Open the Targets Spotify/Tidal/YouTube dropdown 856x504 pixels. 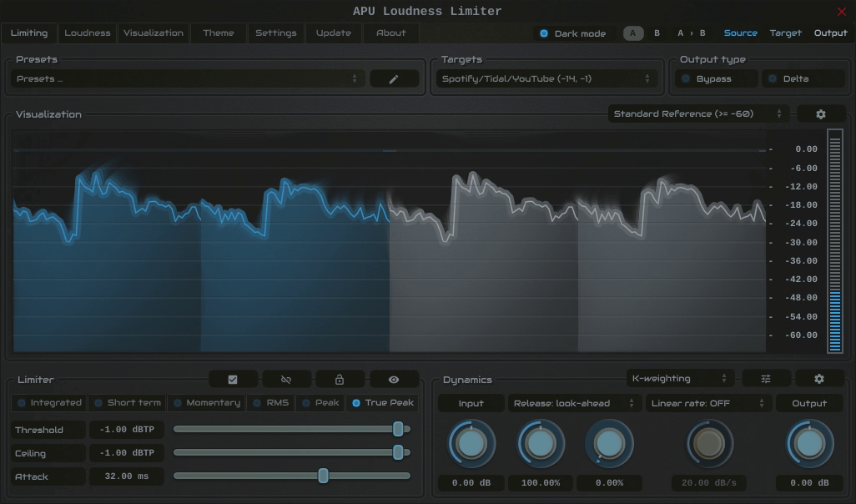coord(546,79)
